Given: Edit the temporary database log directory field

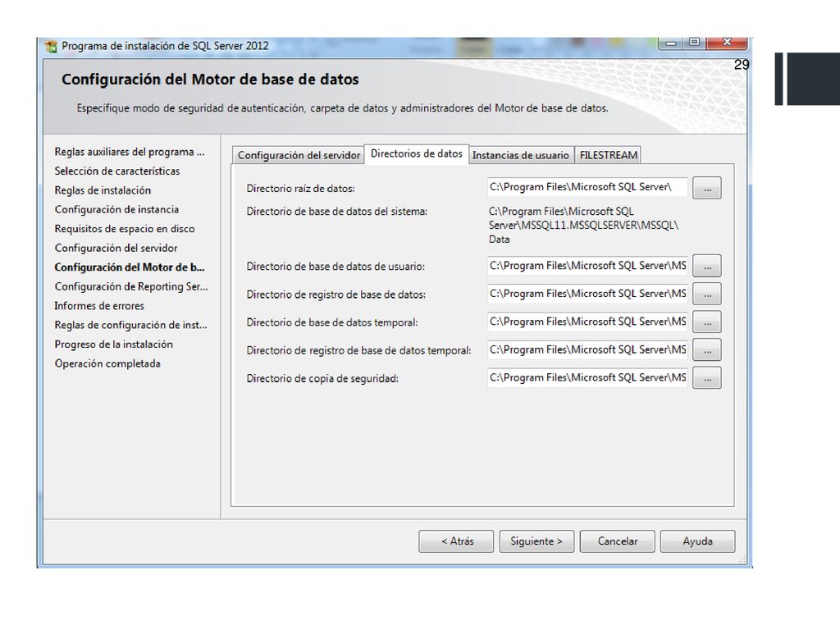Looking at the screenshot, I should point(587,349).
